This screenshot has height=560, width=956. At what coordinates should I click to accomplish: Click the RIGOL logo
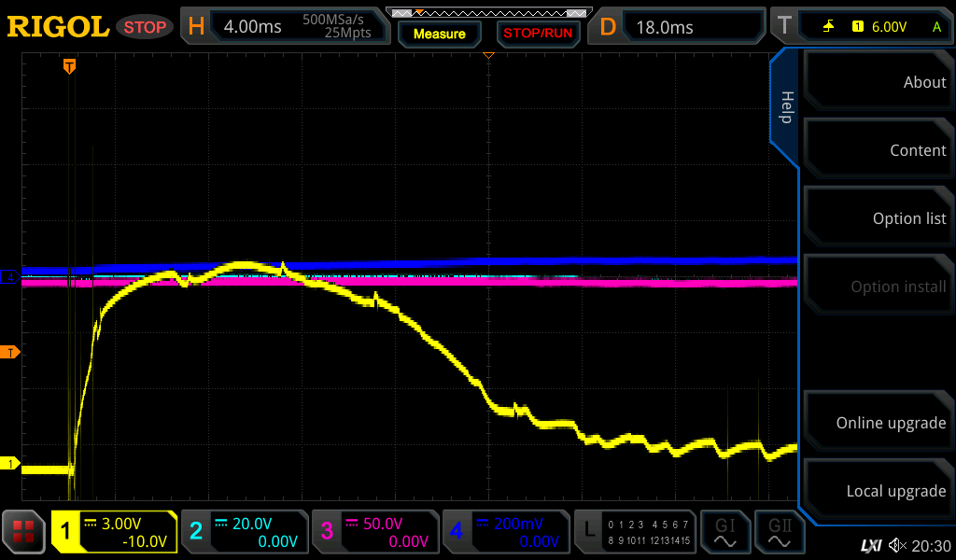click(58, 27)
